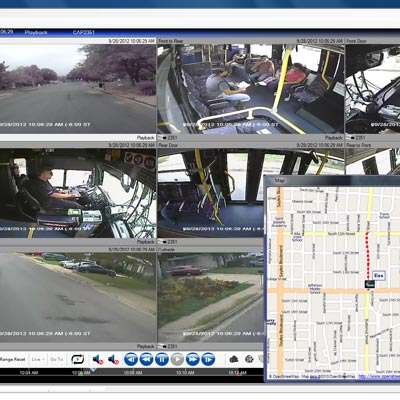Select the forward road camera view

[78, 89]
